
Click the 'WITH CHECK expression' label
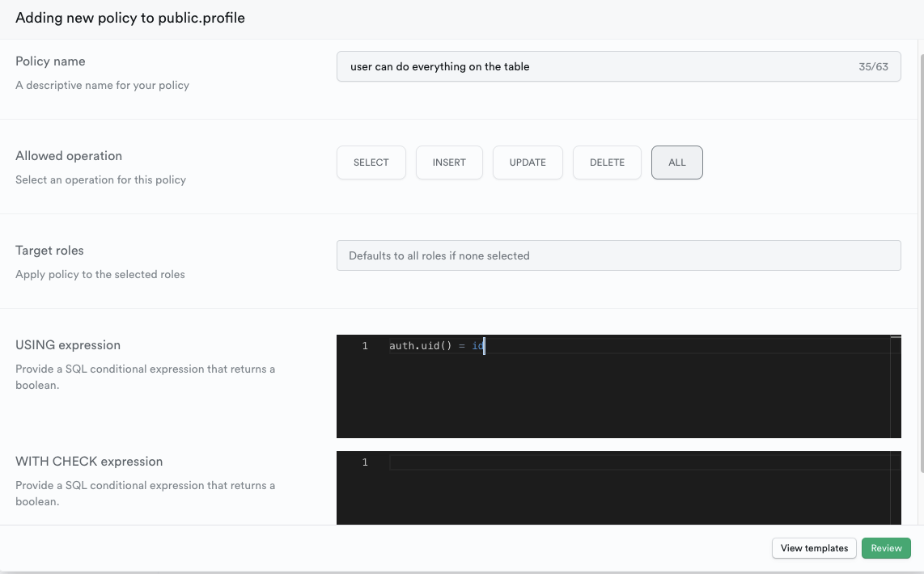(89, 462)
